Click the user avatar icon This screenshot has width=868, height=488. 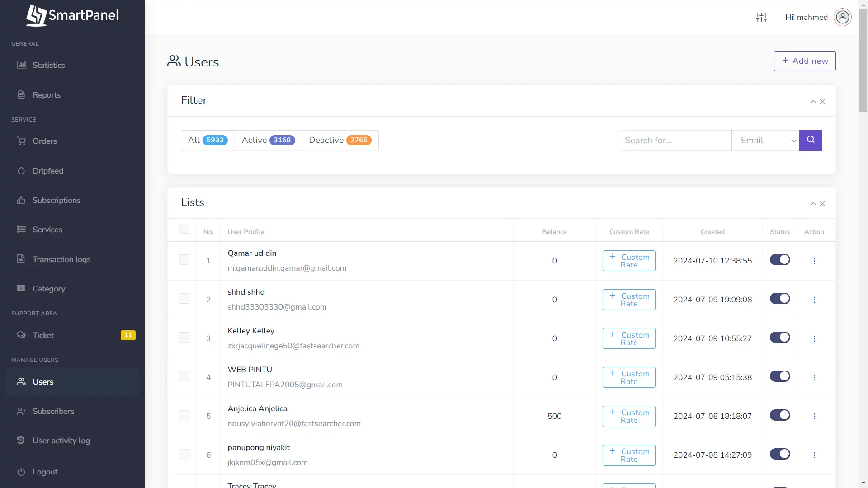tap(842, 17)
